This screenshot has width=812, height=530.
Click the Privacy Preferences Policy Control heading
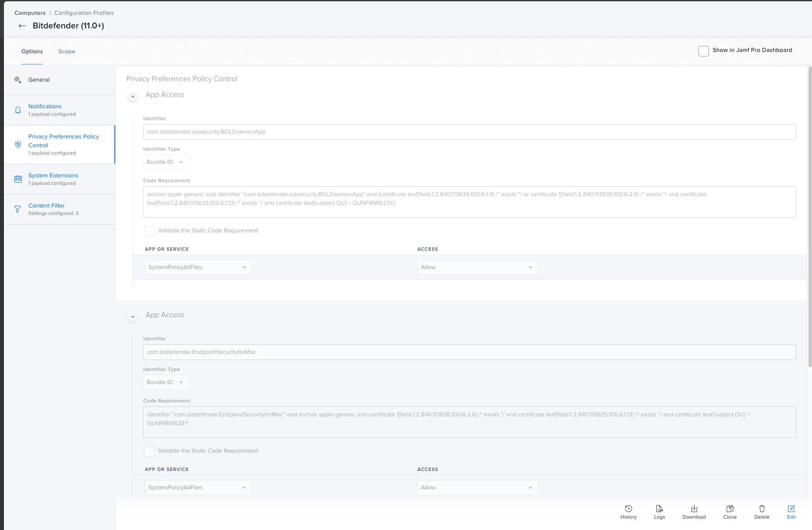click(182, 79)
